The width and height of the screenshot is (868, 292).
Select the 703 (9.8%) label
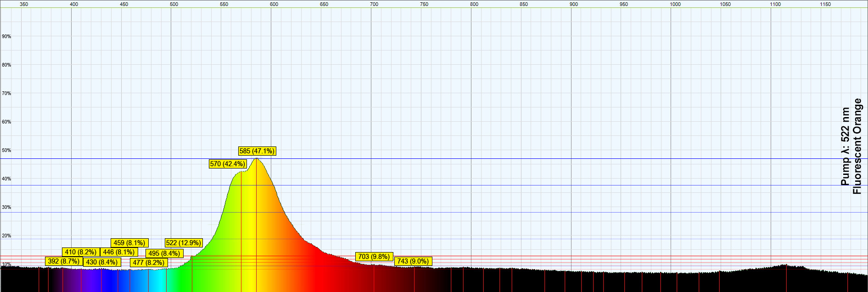[x=374, y=257]
